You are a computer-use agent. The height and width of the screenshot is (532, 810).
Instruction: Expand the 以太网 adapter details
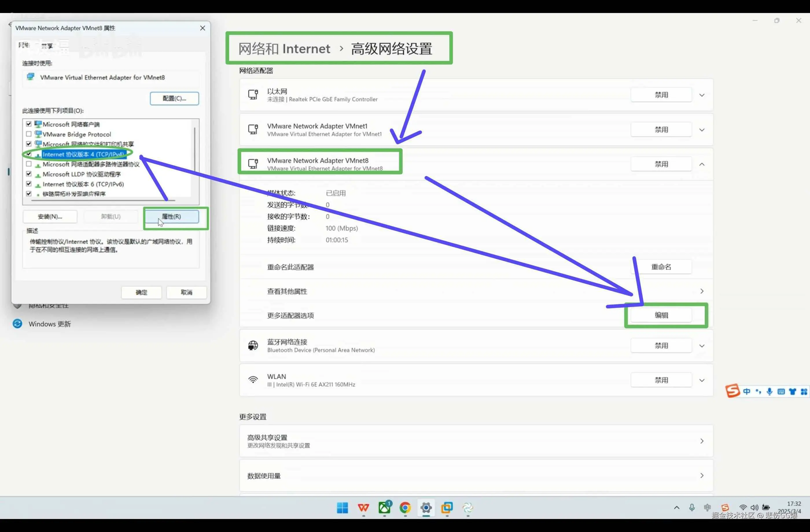point(702,95)
